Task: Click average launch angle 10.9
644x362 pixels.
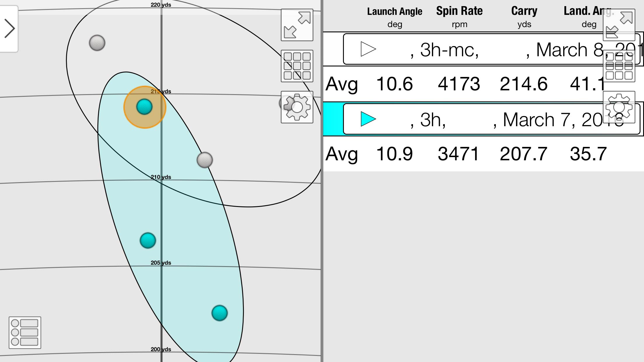Action: (394, 154)
